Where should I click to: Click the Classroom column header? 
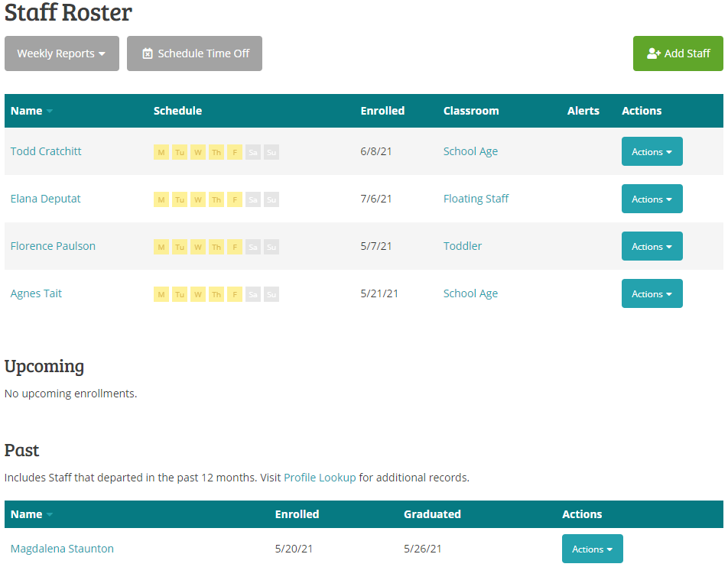tap(471, 111)
